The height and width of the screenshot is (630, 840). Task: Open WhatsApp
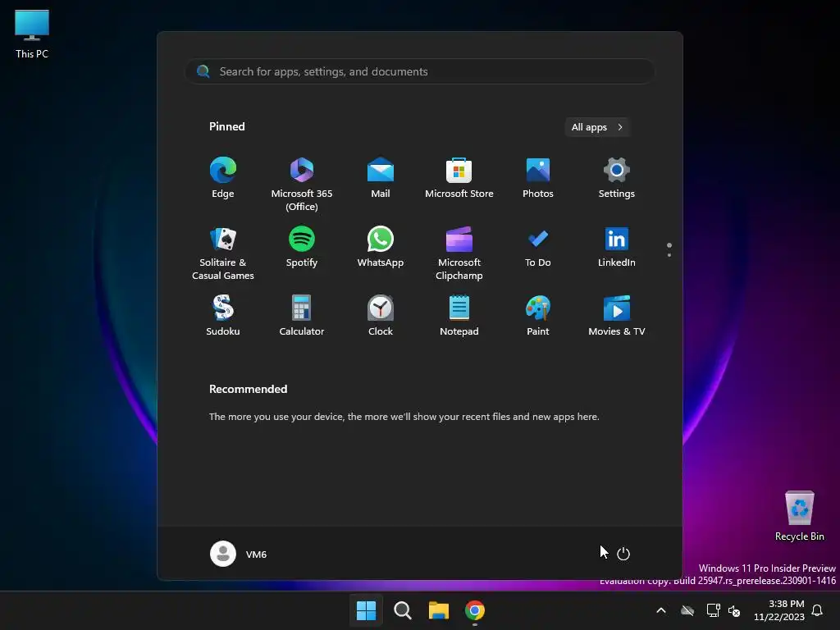381,247
